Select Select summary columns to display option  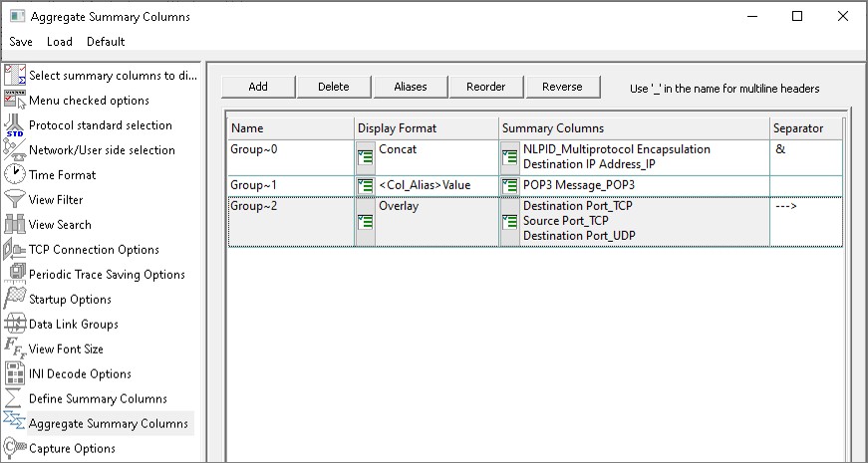(113, 76)
